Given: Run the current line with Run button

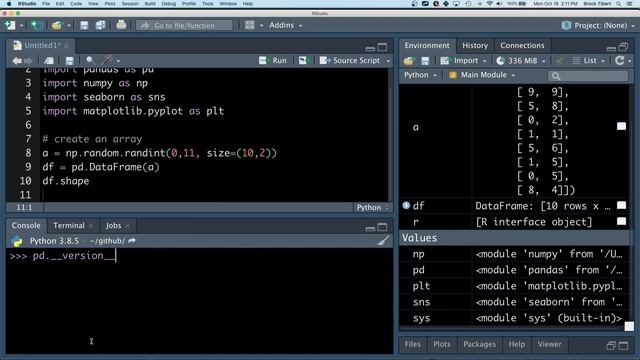Looking at the screenshot, I should click(x=273, y=60).
